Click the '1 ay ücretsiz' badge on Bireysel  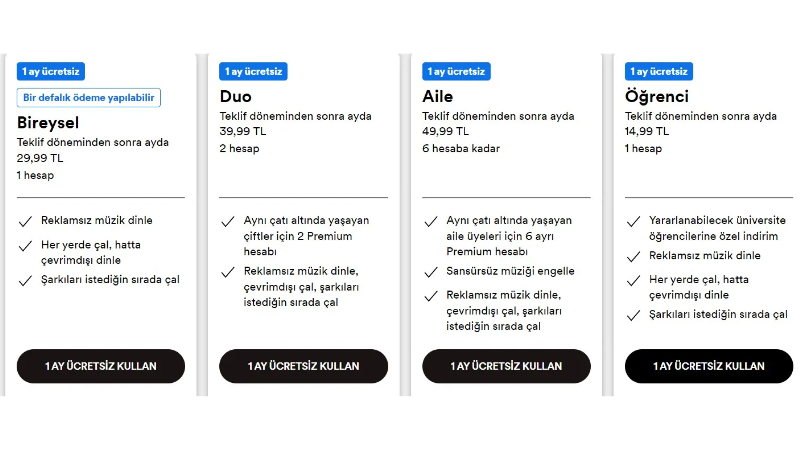coord(51,71)
